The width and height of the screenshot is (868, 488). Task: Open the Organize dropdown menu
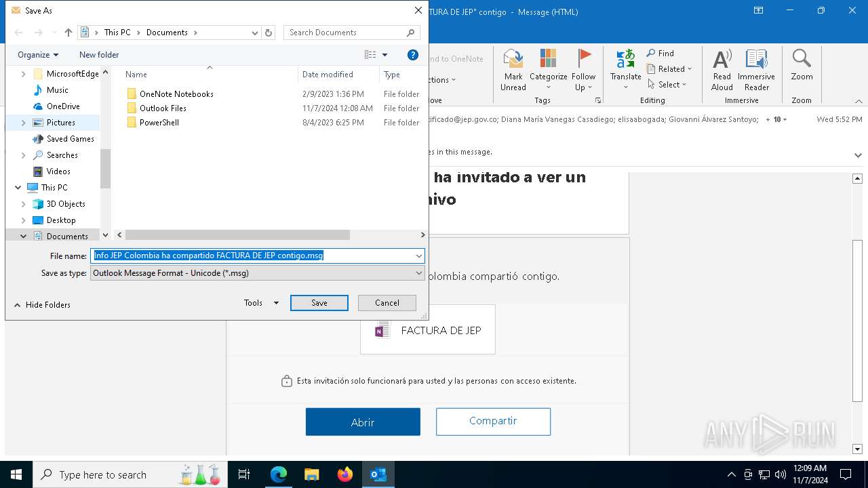coord(38,55)
